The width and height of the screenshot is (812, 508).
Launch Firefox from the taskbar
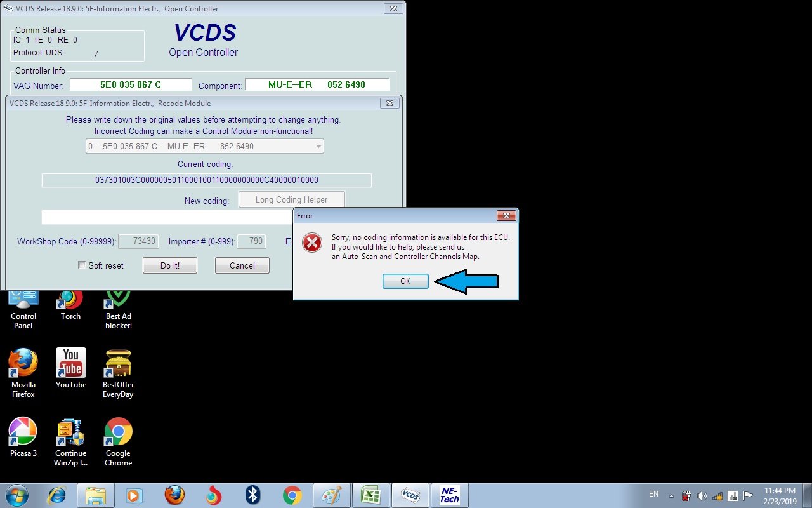coord(174,495)
